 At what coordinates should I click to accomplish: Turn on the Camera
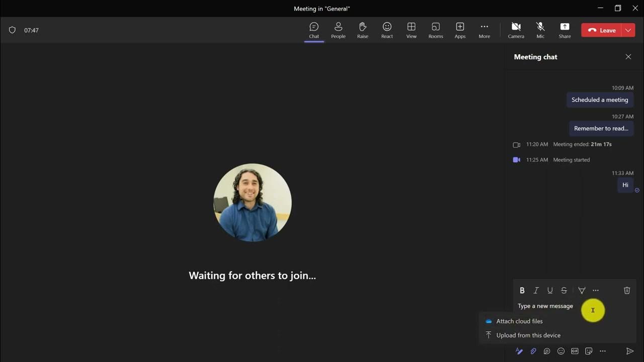coord(516,30)
